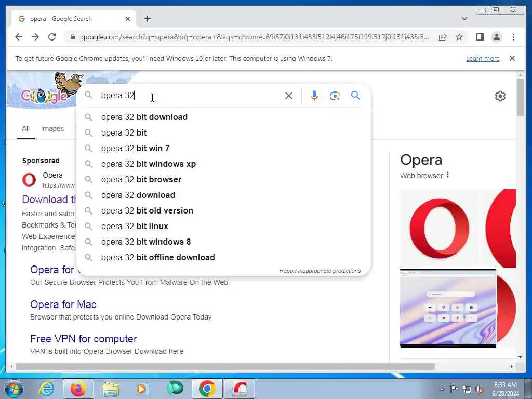The image size is (532, 399).
Task: Open the media player taskbar icon
Action: [x=142, y=389]
